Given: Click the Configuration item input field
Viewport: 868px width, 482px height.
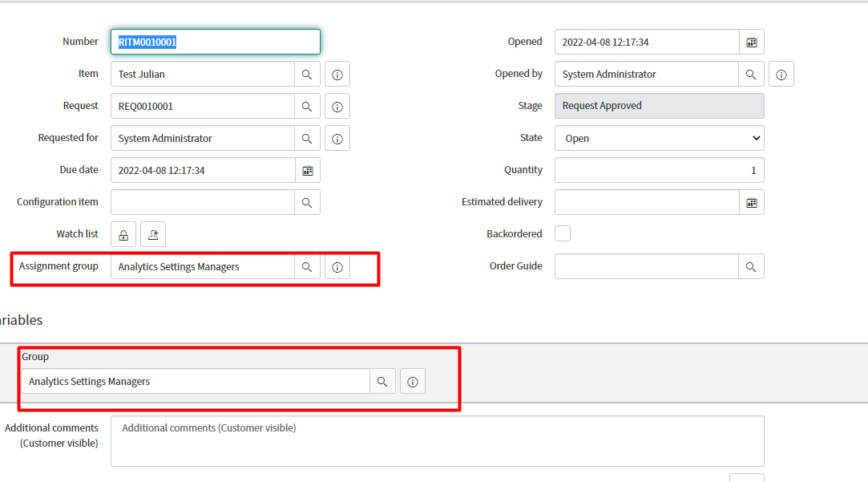Looking at the screenshot, I should [203, 203].
